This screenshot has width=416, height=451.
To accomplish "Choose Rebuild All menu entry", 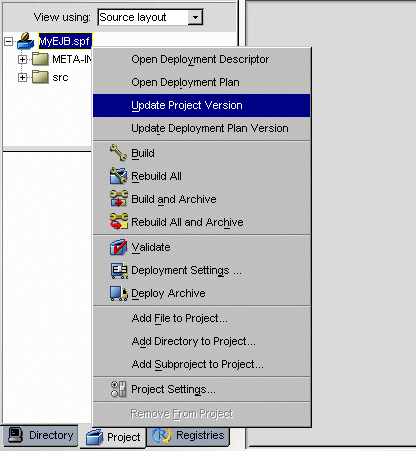I will (201, 176).
